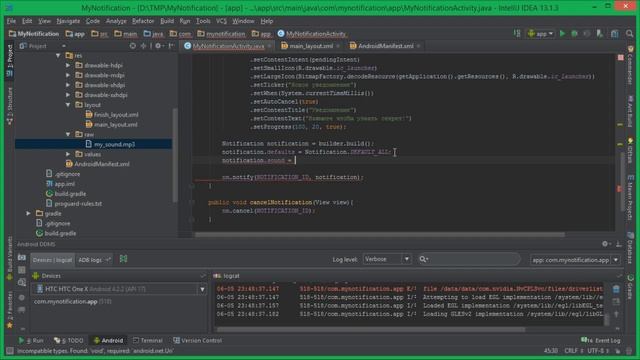
Task: Expand the drawable-xxhdpi folder
Action: 68,95
